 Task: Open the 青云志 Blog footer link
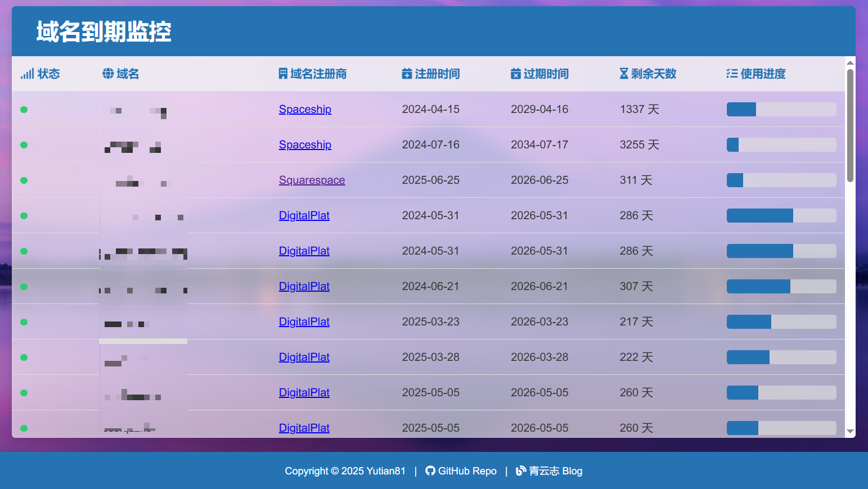[555, 471]
